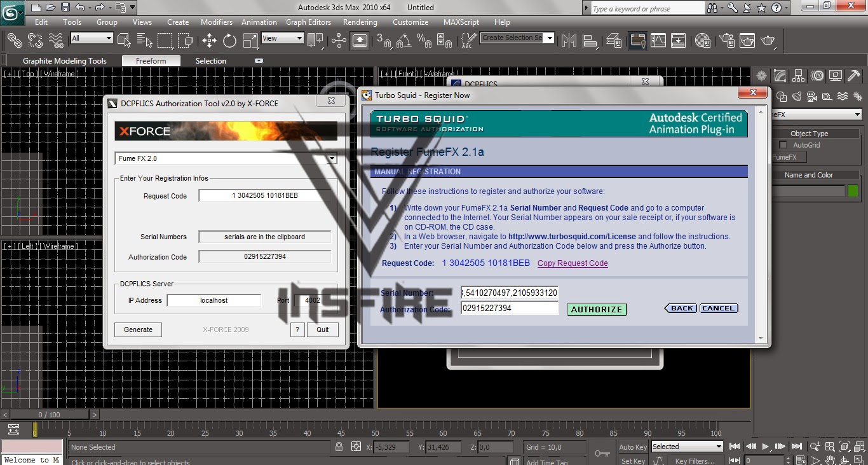Select the Unlink Selection tool
868x465 pixels.
point(35,41)
